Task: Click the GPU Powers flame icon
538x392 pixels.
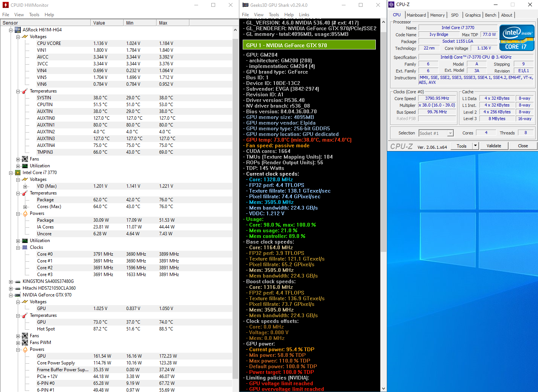Action: pyautogui.click(x=25, y=349)
